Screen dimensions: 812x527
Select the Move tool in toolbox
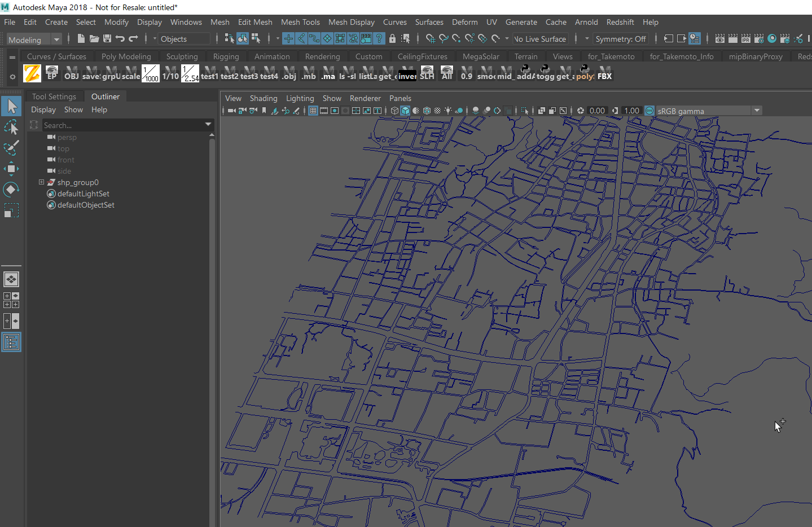pos(11,169)
